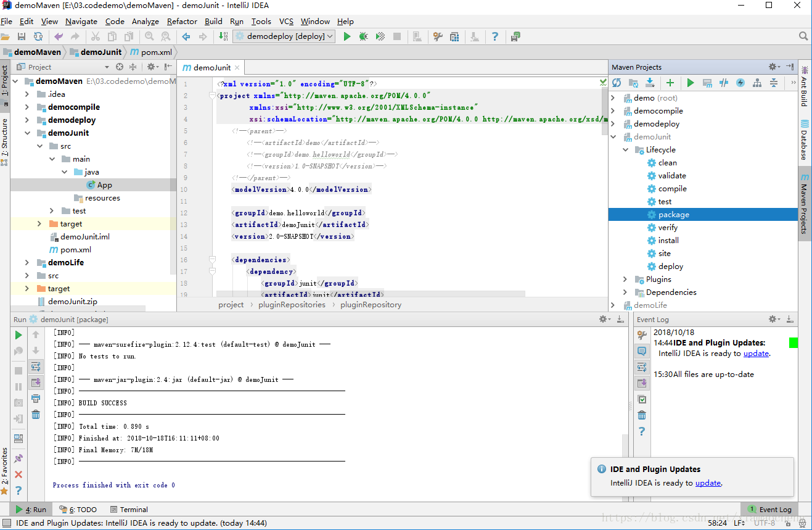Open Project Structure icon in toolbar
This screenshot has height=530, width=812.
click(x=454, y=37)
